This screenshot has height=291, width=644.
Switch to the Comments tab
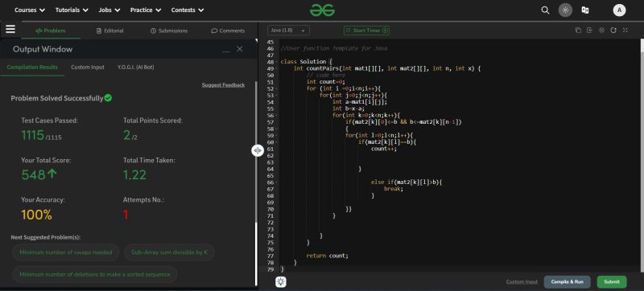(228, 31)
